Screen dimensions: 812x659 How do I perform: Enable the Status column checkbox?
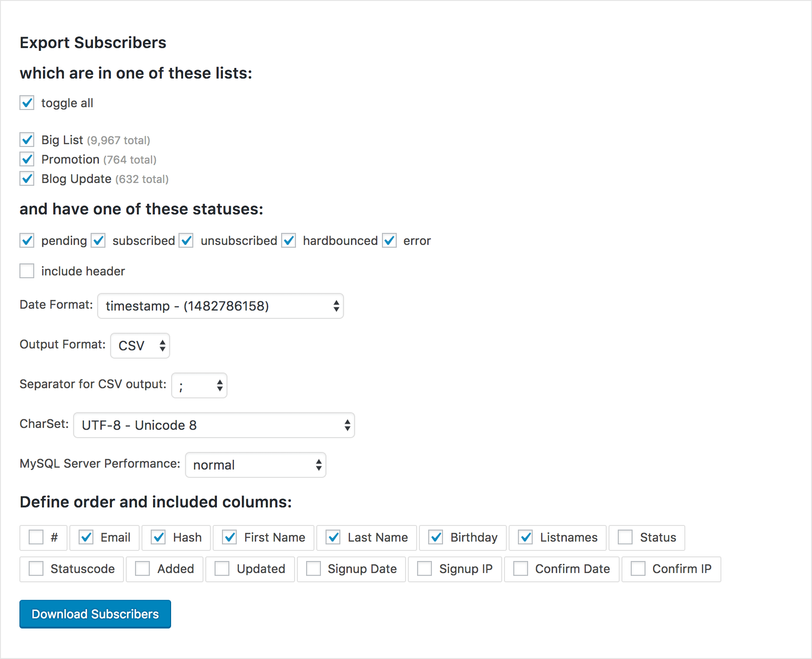coord(625,537)
